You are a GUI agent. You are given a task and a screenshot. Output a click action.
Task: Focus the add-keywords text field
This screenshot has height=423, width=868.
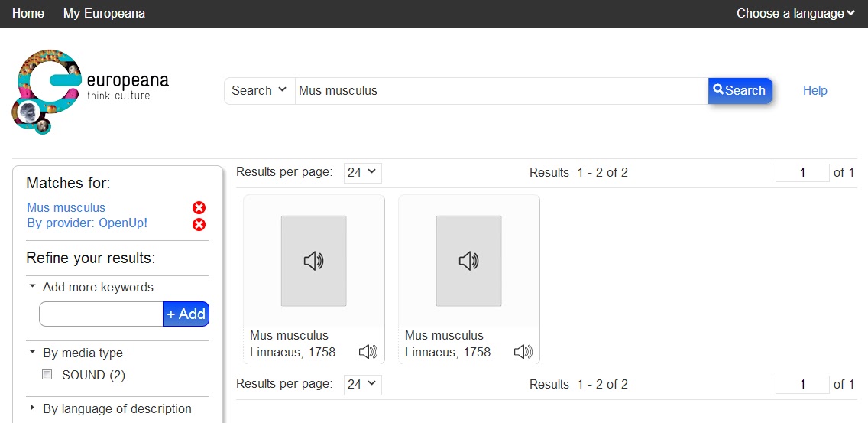(101, 314)
